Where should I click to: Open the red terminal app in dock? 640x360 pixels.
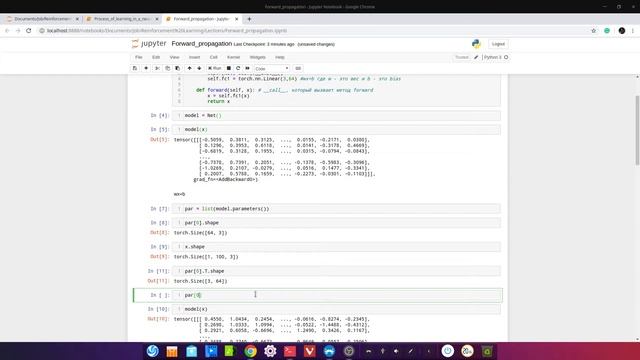pyautogui.click(x=290, y=351)
